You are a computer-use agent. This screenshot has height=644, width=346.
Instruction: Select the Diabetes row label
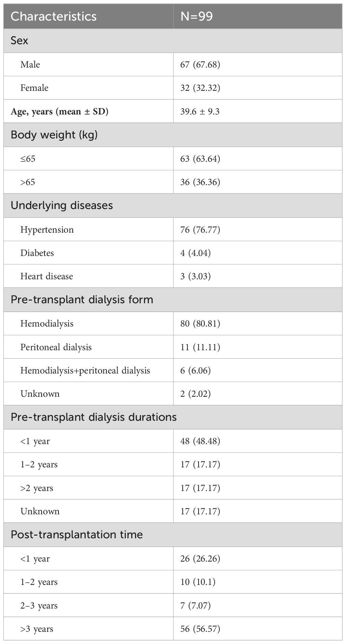37,253
